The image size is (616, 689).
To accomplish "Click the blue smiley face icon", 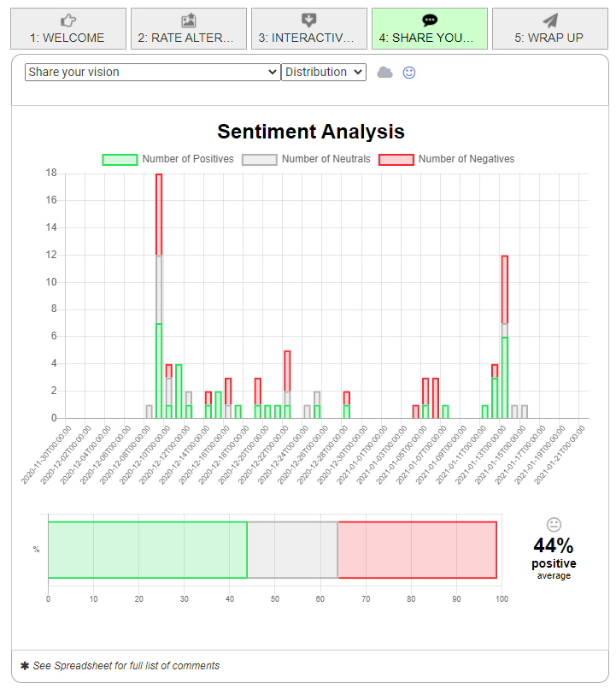I will click(409, 73).
